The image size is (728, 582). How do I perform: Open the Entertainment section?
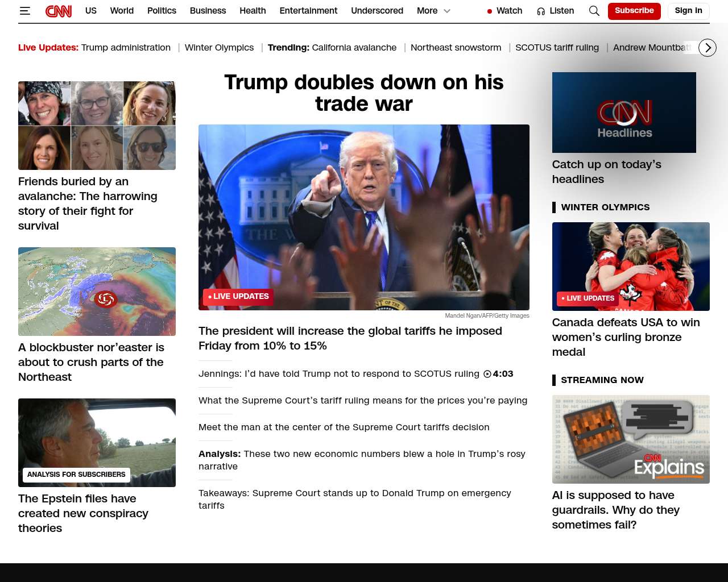308,11
